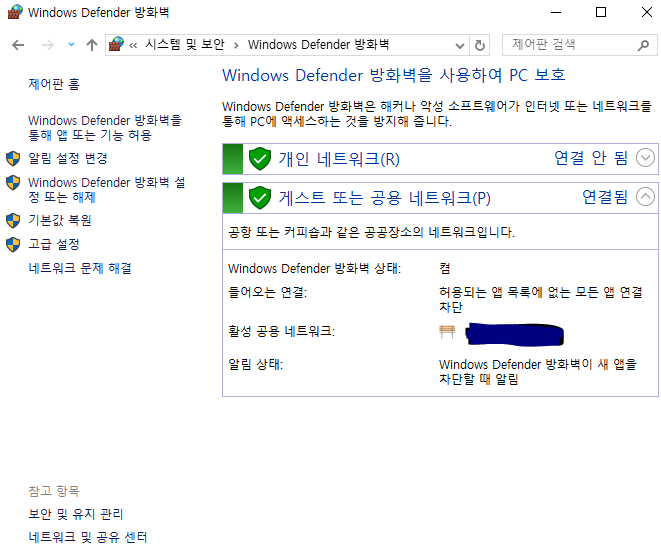This screenshot has width=661, height=557.
Task: Open 알림 설정 변경 link
Action: click(x=68, y=159)
